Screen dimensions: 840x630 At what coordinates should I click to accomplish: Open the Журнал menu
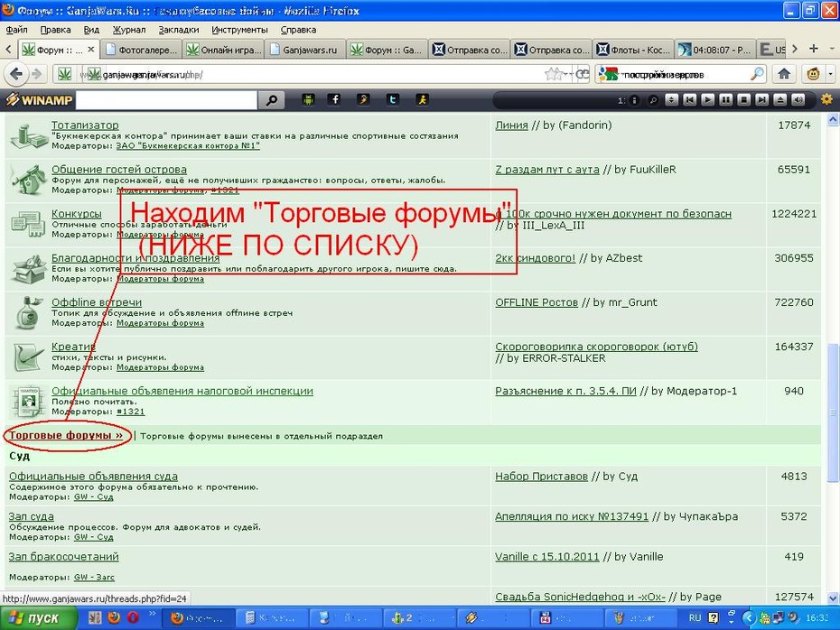click(x=129, y=30)
